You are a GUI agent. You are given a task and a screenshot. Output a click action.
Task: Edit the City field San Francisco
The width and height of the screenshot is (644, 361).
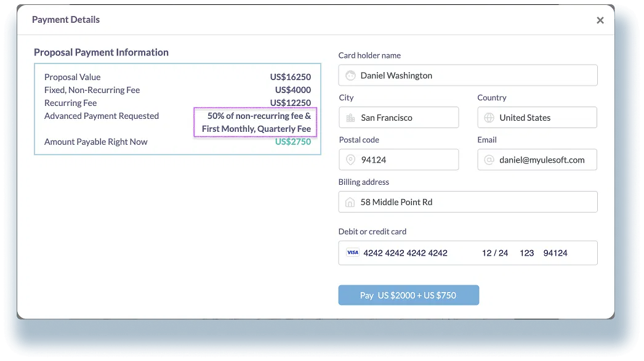(399, 118)
